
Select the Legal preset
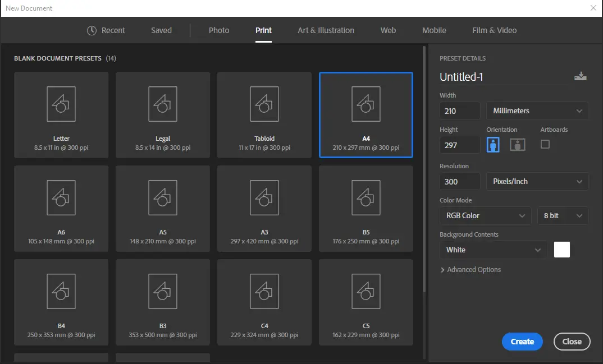(x=163, y=115)
